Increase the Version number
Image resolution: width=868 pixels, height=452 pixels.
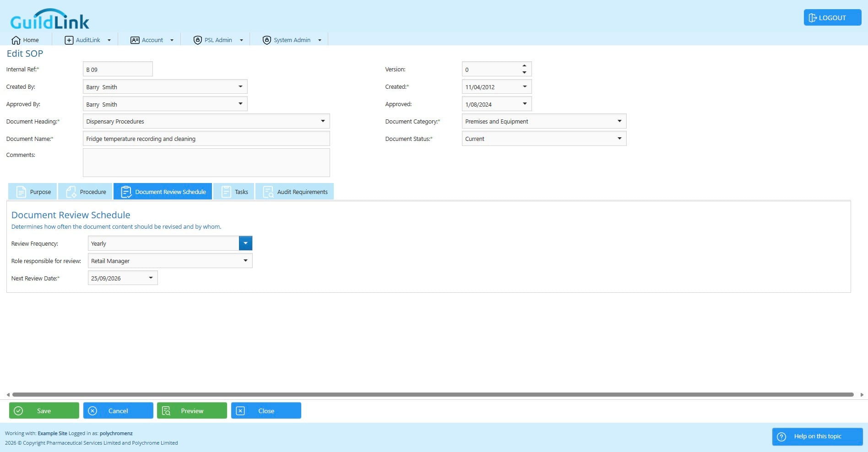pyautogui.click(x=524, y=65)
